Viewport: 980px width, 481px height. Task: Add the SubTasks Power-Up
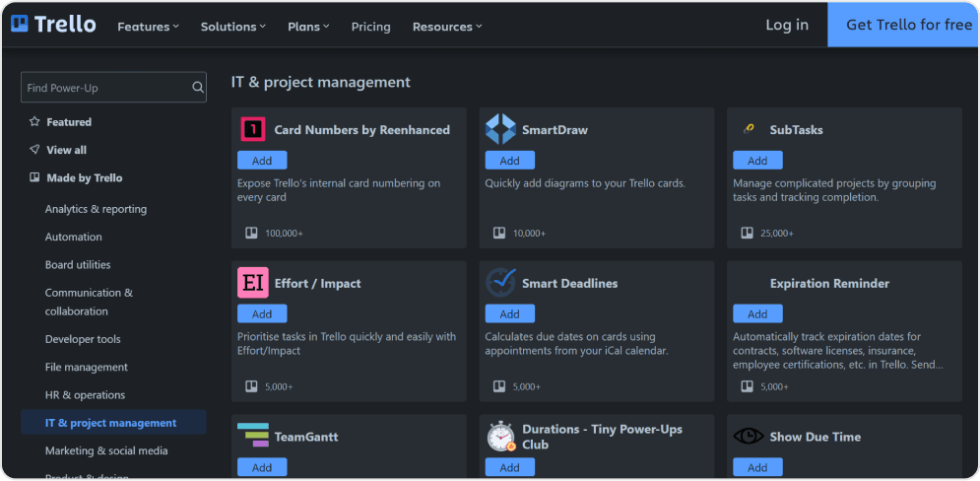click(757, 160)
